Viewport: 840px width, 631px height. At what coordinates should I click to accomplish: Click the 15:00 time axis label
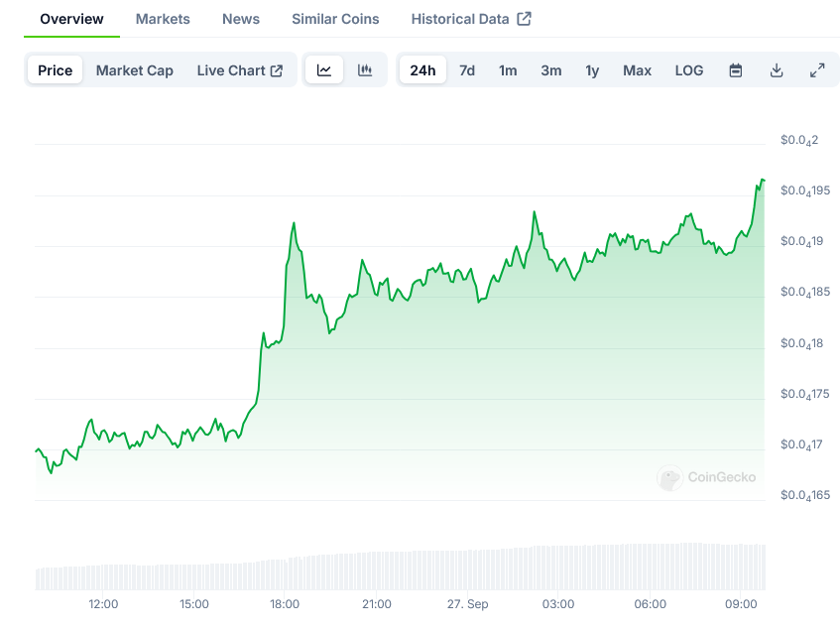[x=194, y=604]
